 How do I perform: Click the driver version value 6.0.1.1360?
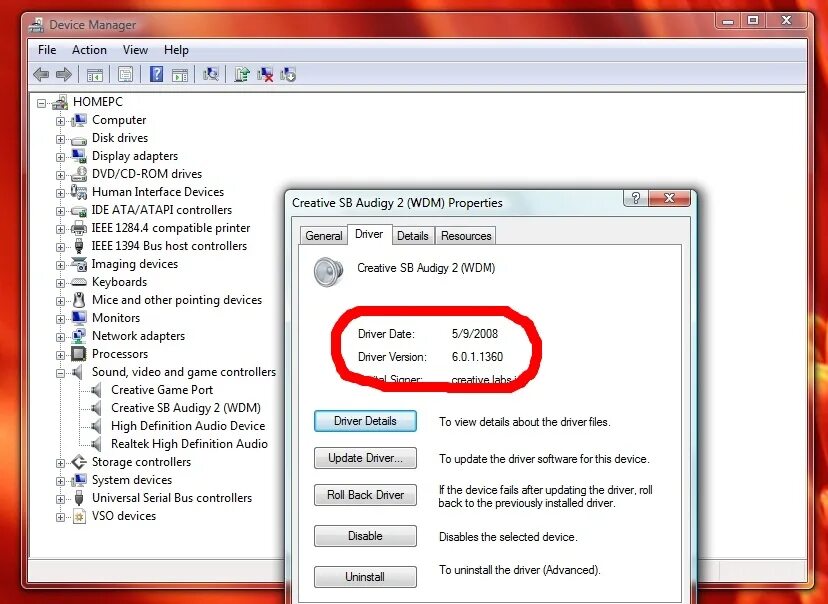click(x=477, y=357)
